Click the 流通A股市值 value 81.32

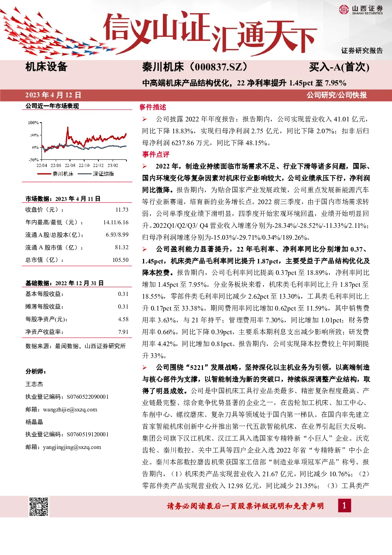[122, 247]
